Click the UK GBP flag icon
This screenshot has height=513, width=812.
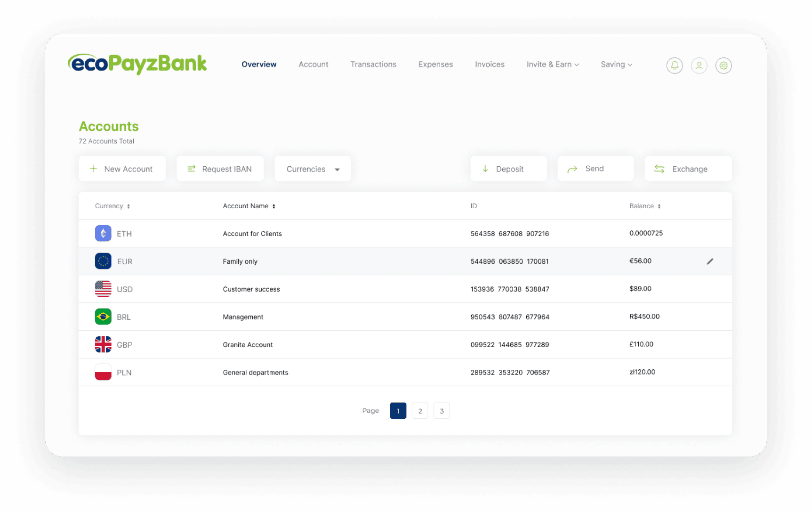click(x=103, y=344)
